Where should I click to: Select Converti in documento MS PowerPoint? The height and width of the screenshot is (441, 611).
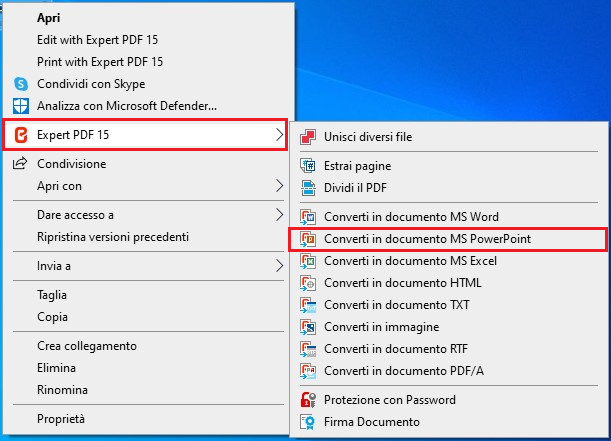pyautogui.click(x=448, y=239)
